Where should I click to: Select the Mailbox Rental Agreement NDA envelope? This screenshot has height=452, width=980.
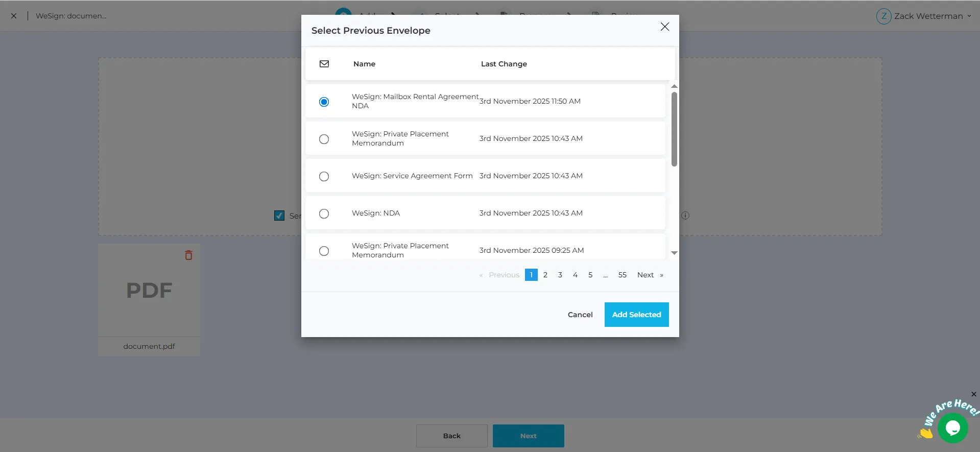tap(324, 102)
